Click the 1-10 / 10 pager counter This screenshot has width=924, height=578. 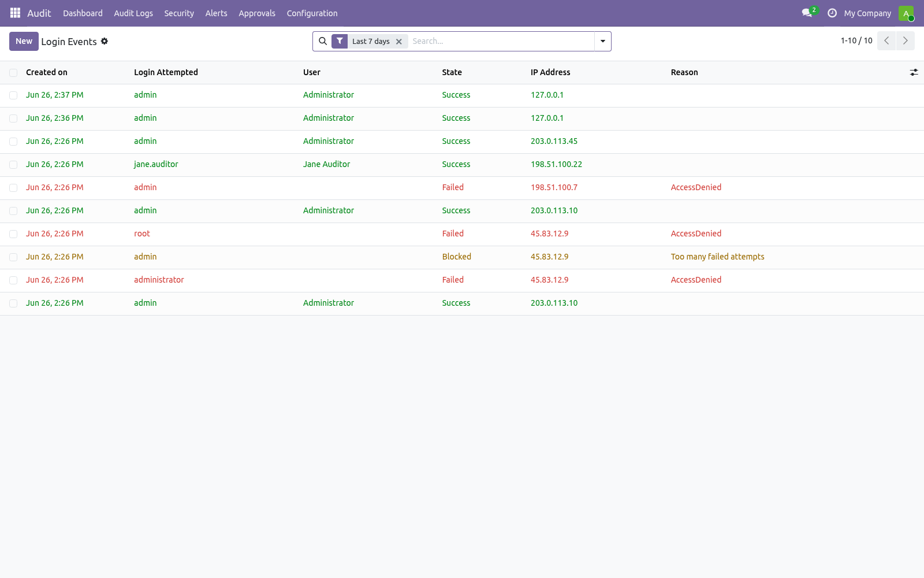tap(856, 40)
